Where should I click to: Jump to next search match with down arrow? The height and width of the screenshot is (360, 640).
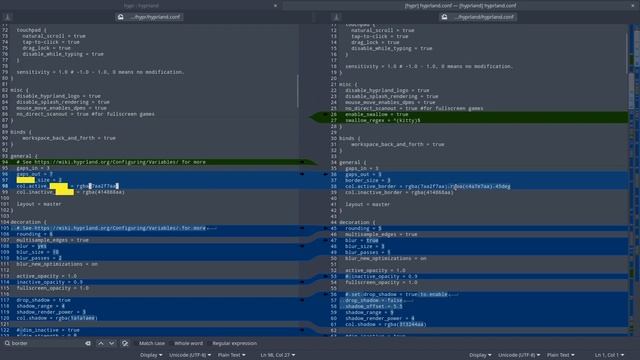[111, 344]
